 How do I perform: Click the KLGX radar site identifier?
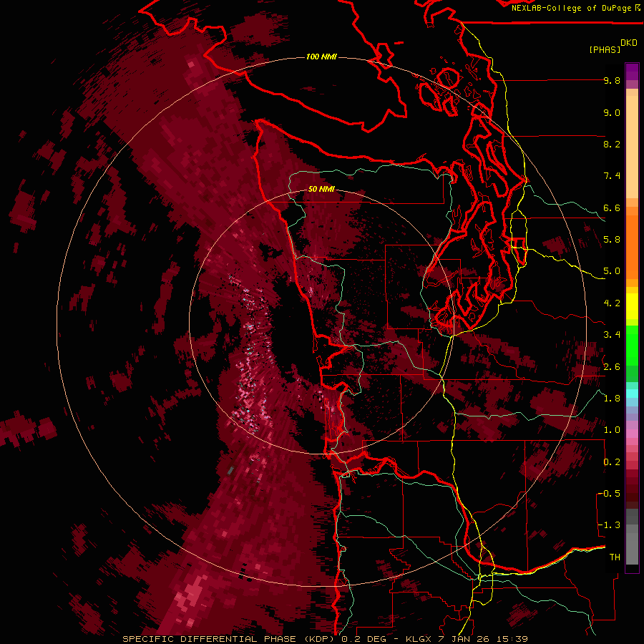(419, 639)
